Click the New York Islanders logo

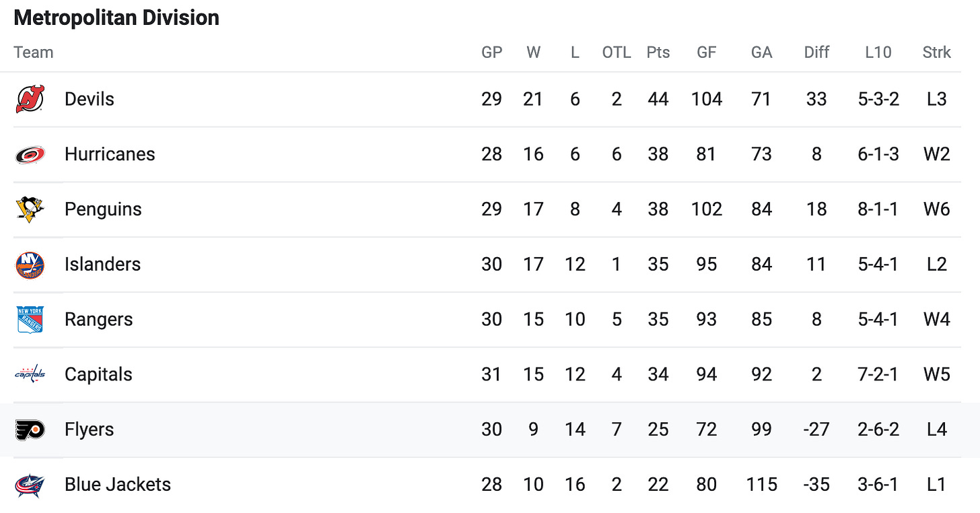click(30, 265)
